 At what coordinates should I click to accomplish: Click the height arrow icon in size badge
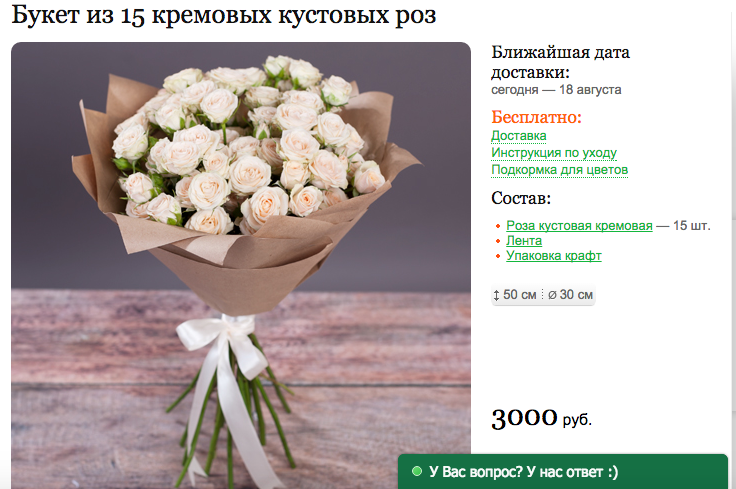click(496, 295)
